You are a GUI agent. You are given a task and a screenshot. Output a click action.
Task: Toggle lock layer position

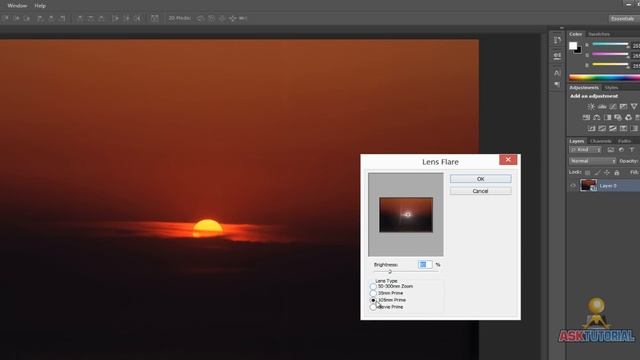pyautogui.click(x=607, y=173)
